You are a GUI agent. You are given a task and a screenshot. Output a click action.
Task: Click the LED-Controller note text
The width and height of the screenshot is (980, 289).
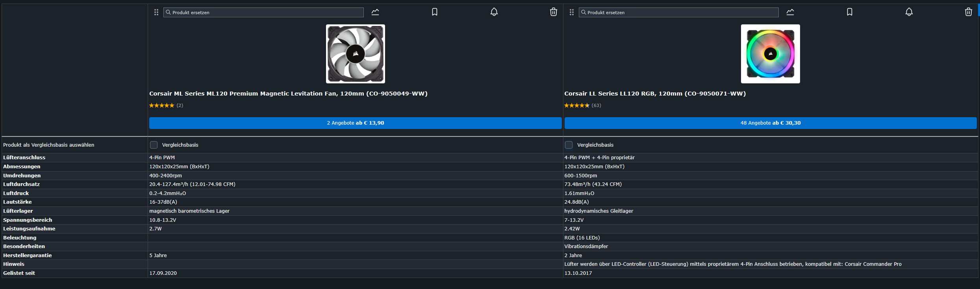(733, 264)
